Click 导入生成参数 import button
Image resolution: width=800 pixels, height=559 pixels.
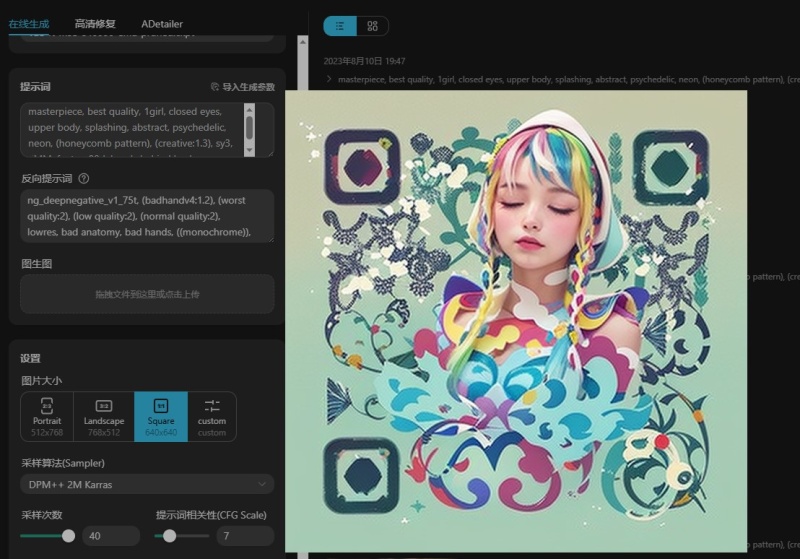[243, 87]
